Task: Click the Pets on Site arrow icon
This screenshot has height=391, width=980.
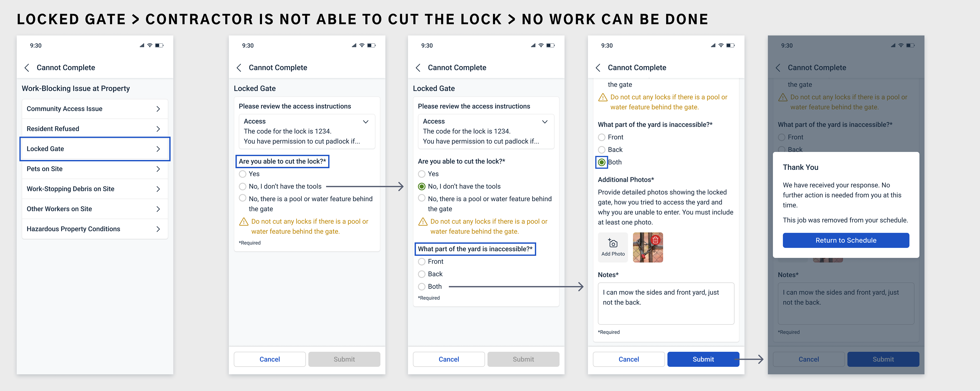Action: [x=158, y=169]
